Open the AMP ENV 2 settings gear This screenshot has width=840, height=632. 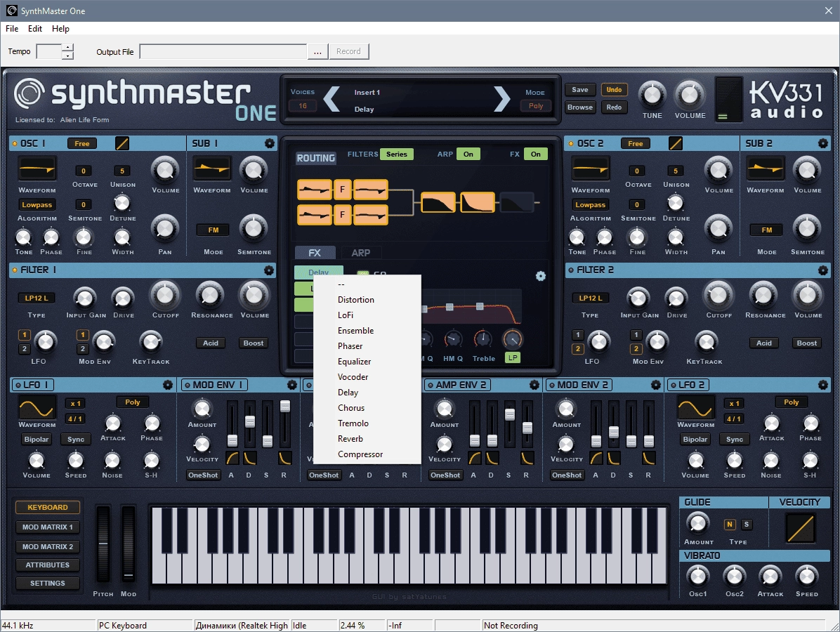click(534, 385)
